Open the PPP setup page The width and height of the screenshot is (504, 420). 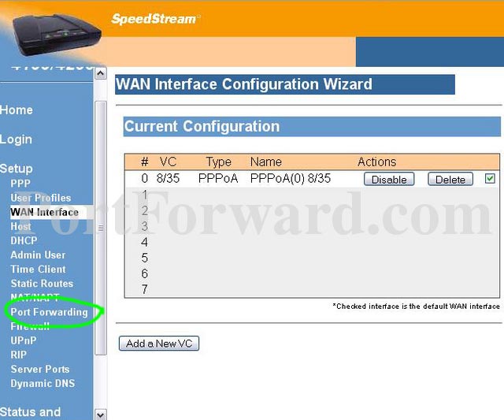click(20, 184)
